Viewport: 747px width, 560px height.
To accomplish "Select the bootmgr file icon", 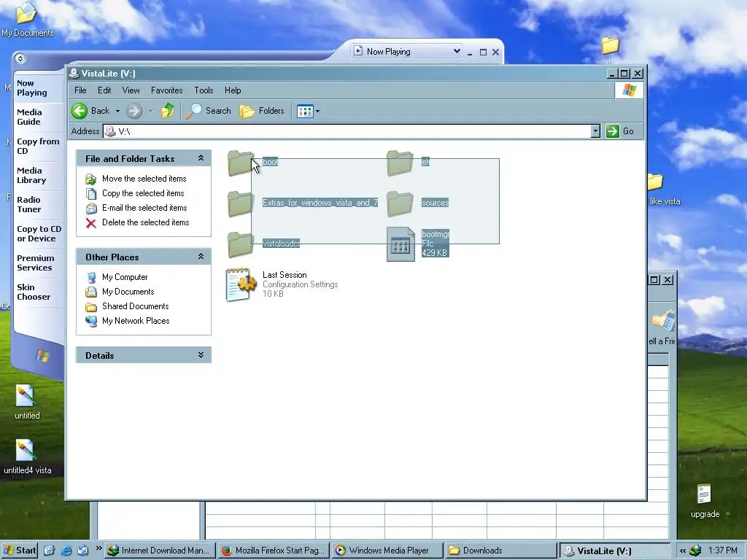I will pos(400,244).
